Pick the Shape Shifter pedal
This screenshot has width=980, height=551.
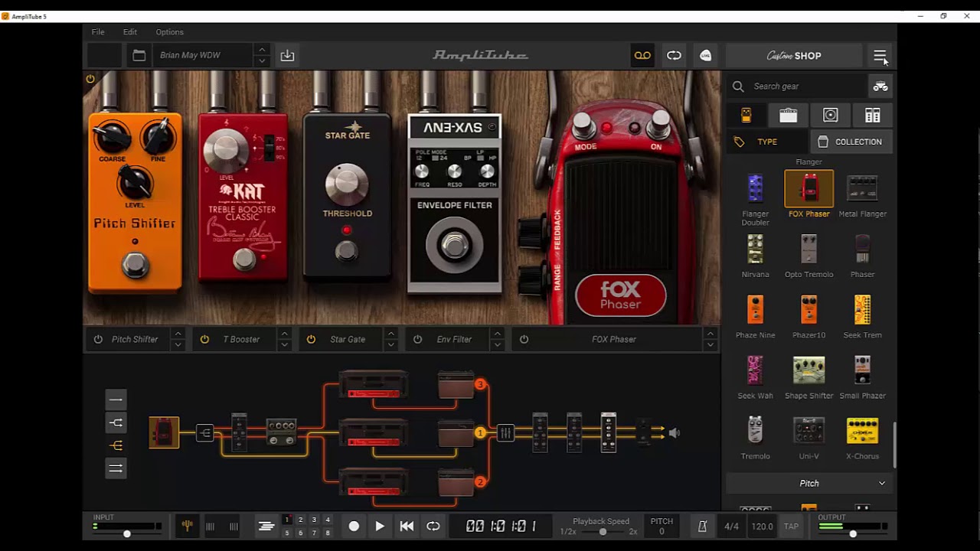pos(808,377)
